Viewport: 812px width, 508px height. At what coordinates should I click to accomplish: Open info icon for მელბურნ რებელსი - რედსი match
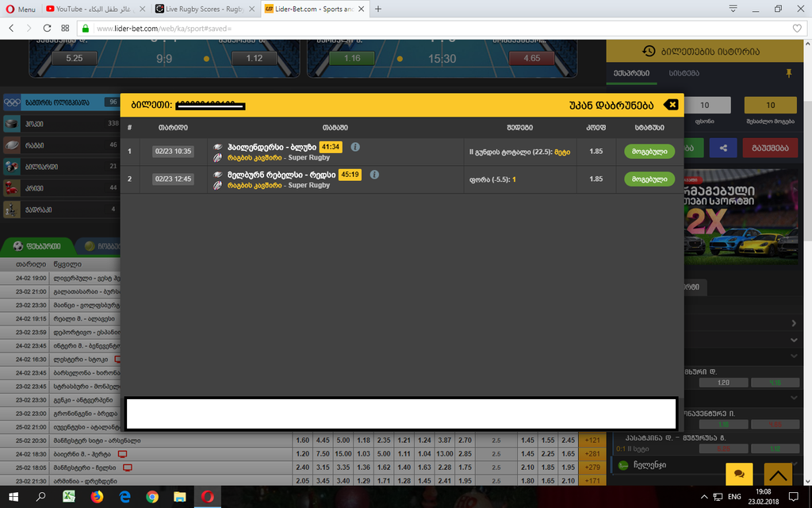coord(374,175)
